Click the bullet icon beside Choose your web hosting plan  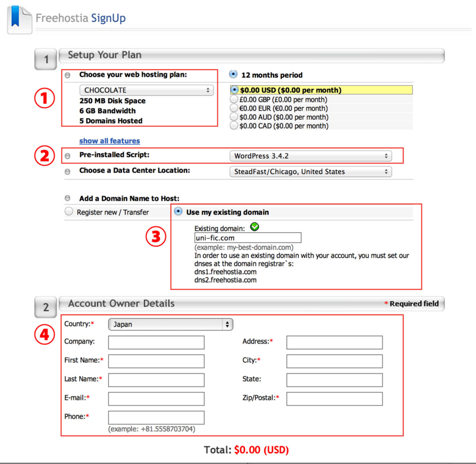(67, 74)
